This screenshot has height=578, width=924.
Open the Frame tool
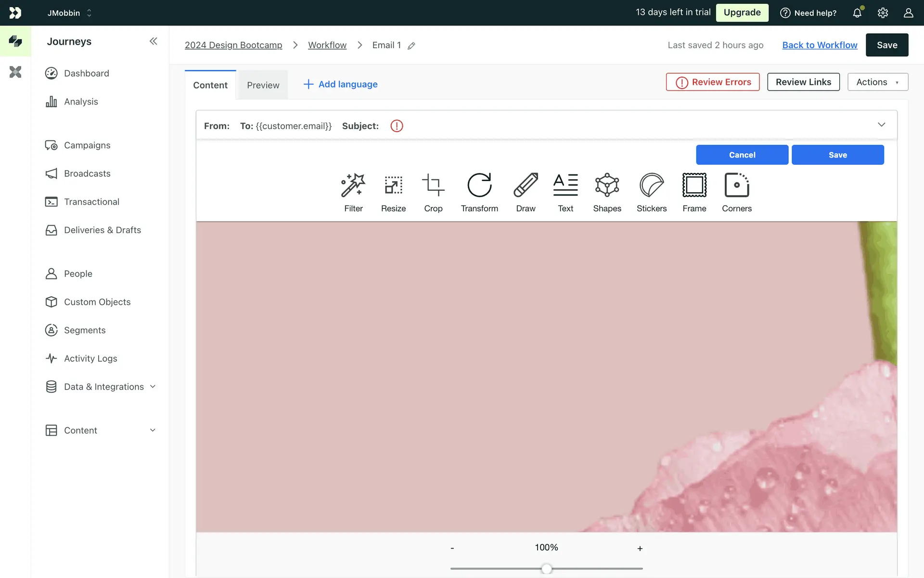[694, 192]
